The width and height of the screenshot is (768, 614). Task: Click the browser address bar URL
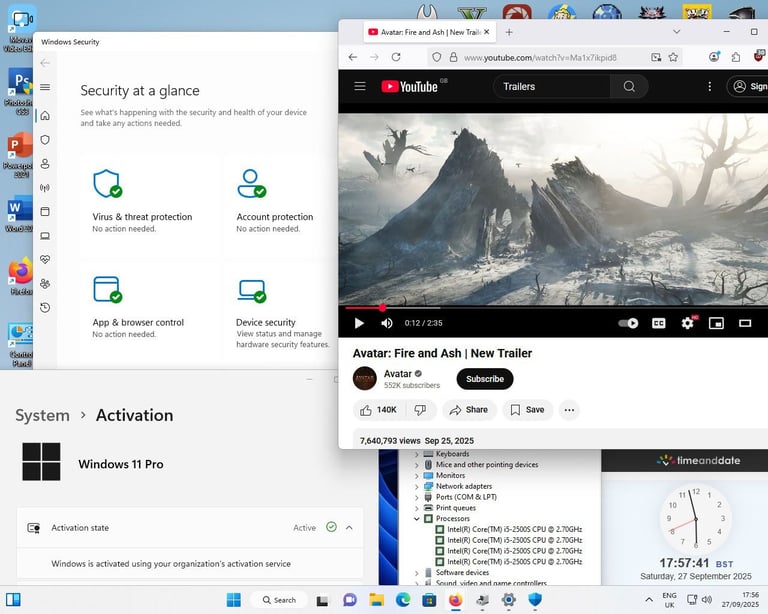click(x=540, y=58)
